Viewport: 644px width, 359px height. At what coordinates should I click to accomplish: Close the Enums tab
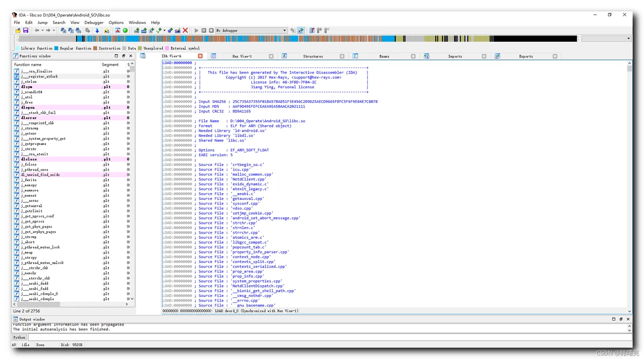coord(413,56)
